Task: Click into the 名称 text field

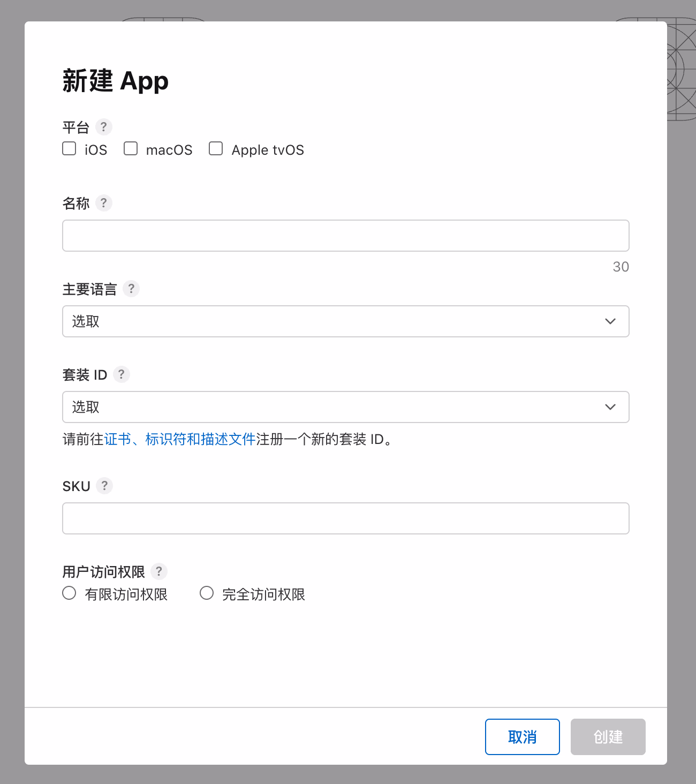Action: coord(345,236)
